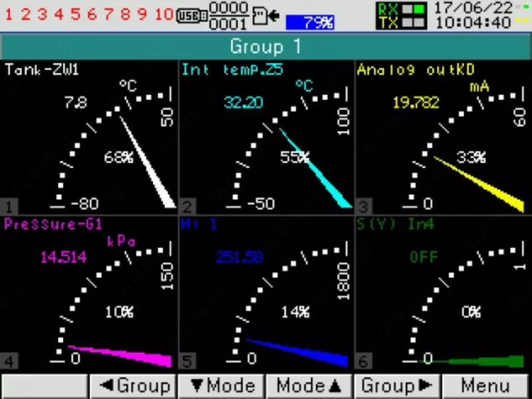Switch to the next display mode up

click(309, 386)
